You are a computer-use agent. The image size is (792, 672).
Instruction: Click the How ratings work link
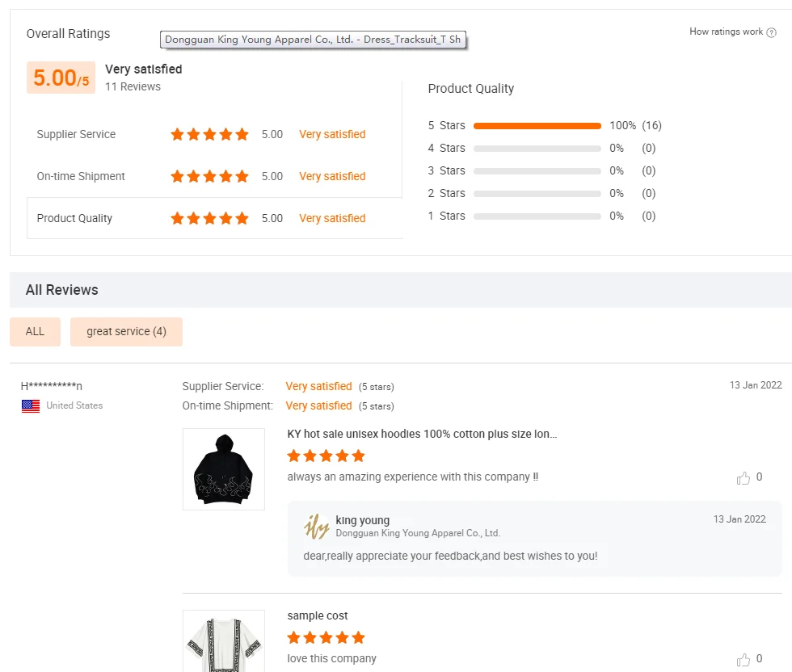tap(726, 31)
